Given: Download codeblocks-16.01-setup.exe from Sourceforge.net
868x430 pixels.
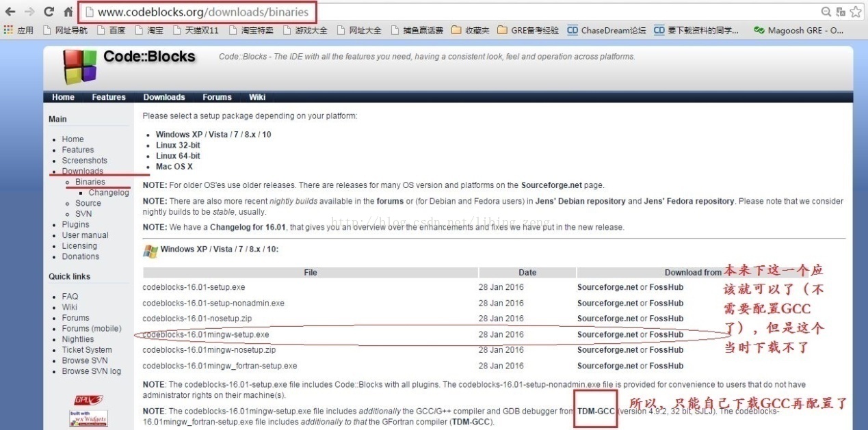Looking at the screenshot, I should coord(607,288).
